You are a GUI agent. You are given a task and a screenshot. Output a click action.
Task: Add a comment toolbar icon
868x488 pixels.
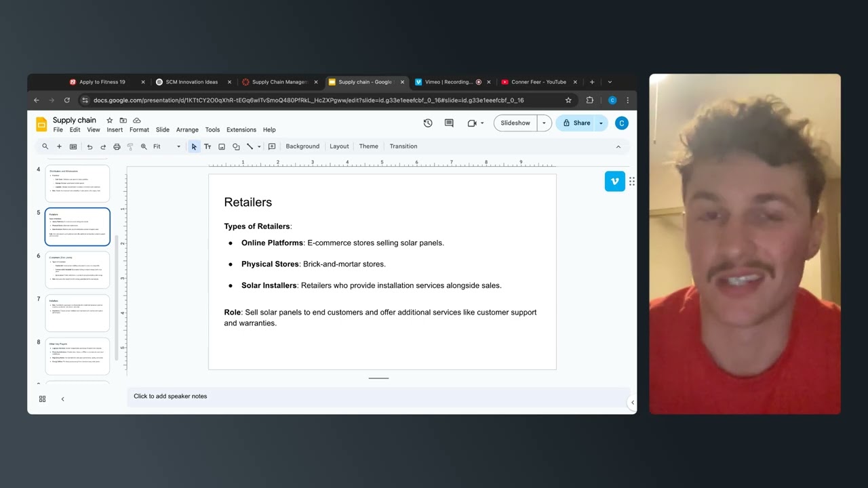(272, 146)
